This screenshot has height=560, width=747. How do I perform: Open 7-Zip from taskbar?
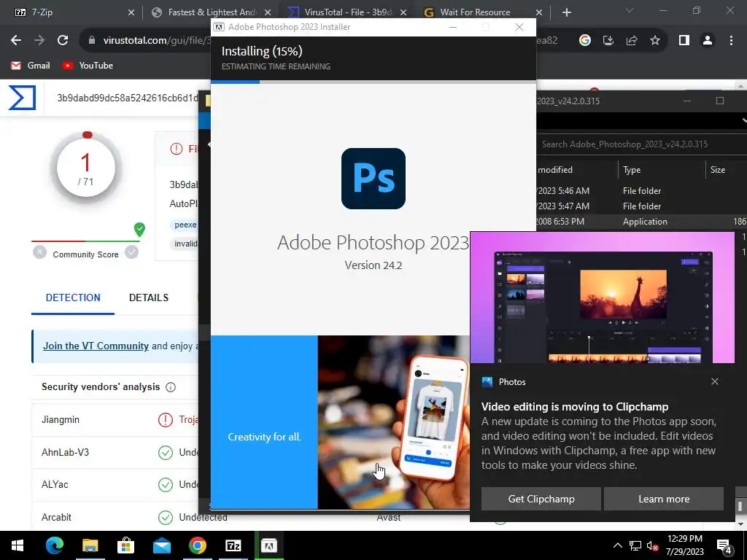coord(233,545)
